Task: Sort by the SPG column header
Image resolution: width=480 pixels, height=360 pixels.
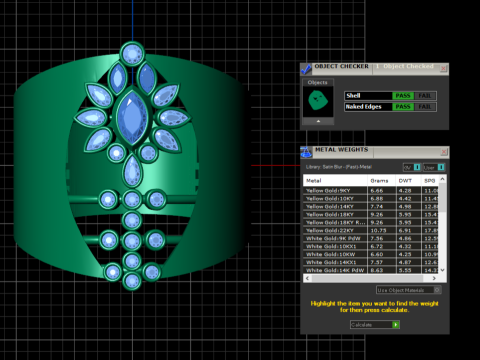Action: click(430, 181)
